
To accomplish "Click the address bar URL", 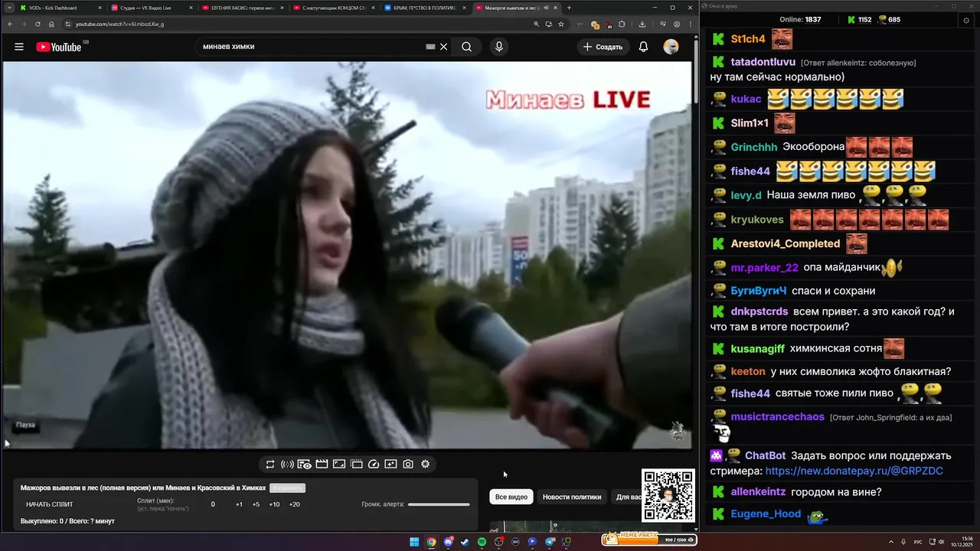I will 119,24.
